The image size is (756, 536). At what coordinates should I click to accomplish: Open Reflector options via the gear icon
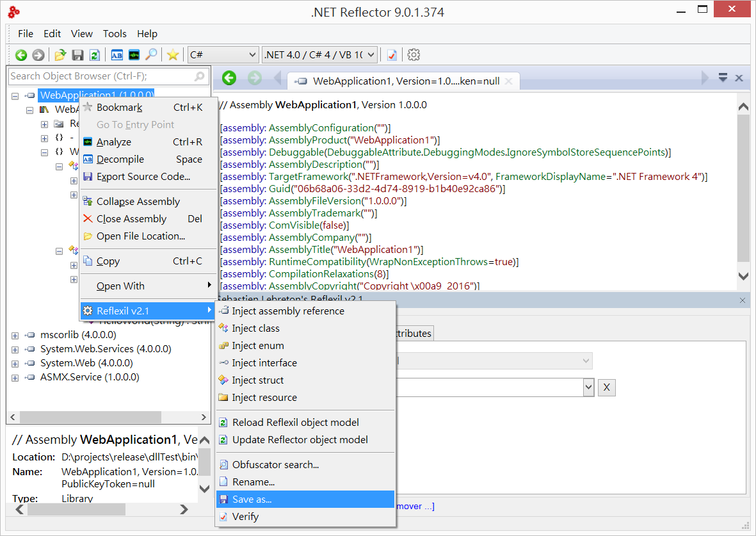(x=414, y=55)
